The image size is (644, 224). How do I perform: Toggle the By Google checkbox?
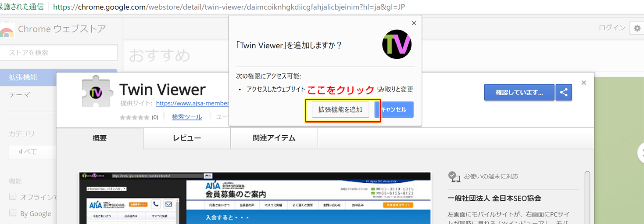pos(13,213)
